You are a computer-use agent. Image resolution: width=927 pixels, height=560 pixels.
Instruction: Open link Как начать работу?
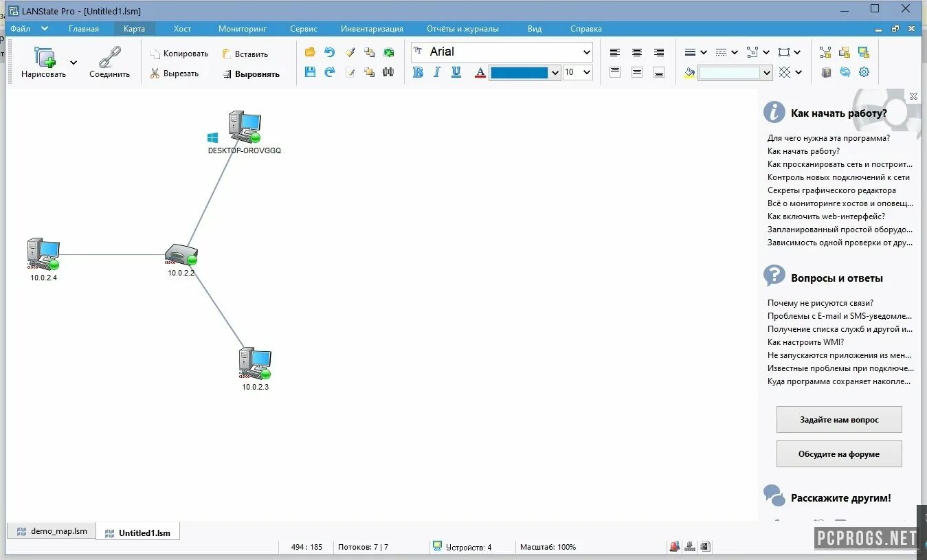(x=803, y=151)
